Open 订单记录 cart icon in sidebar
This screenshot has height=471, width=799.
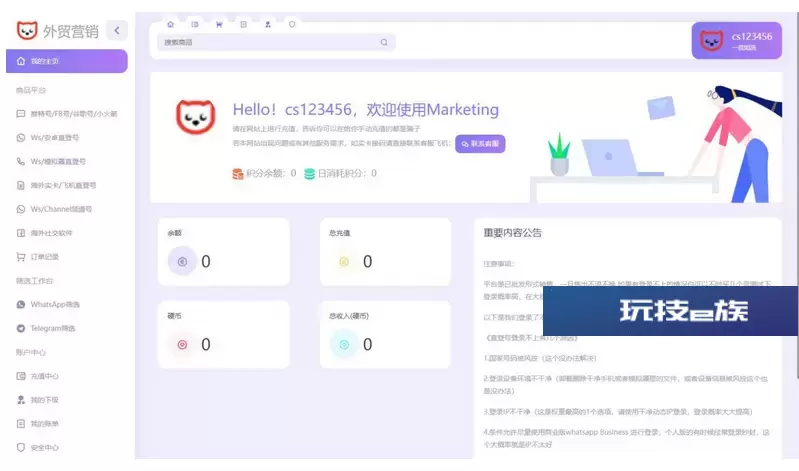pos(21,257)
